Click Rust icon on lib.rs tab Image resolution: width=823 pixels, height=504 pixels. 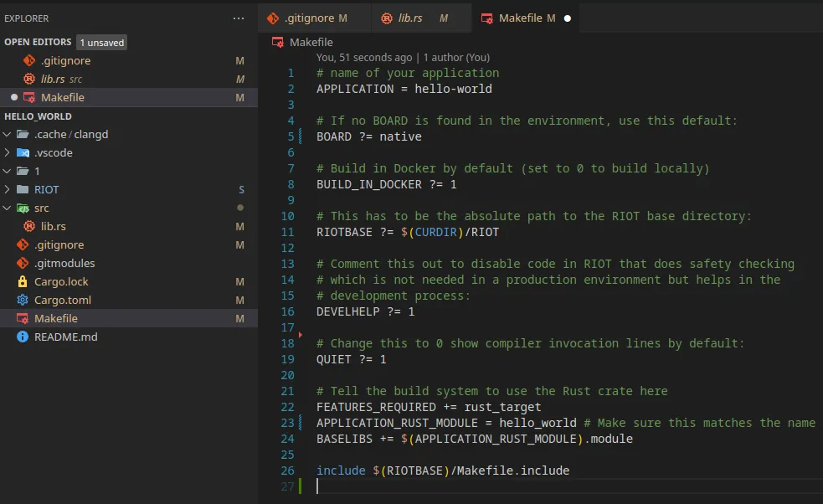(387, 18)
